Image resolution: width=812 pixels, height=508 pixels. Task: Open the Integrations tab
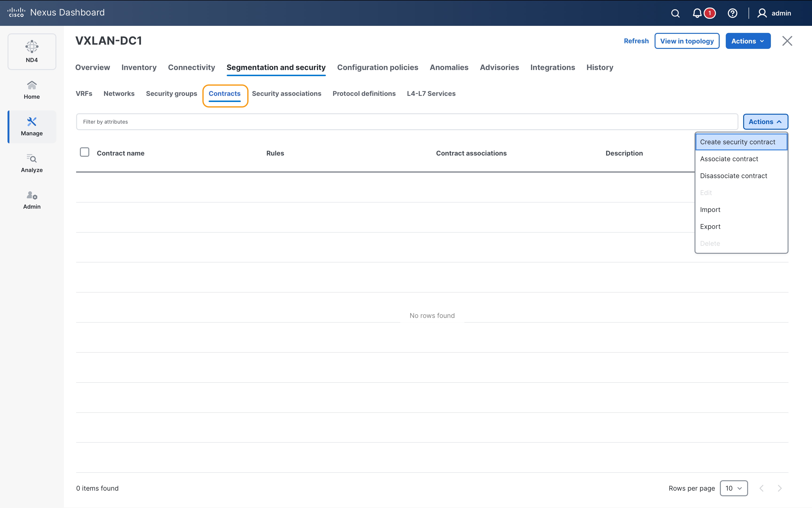tap(553, 67)
